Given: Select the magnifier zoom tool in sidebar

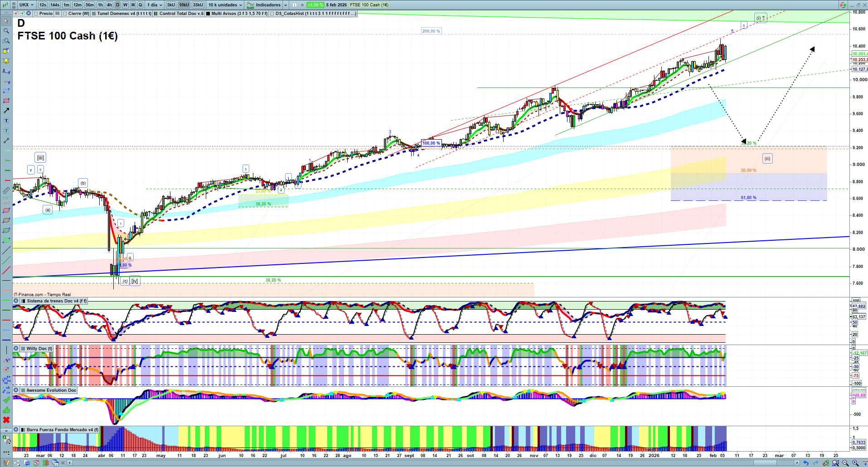Looking at the screenshot, I should [x=6, y=31].
